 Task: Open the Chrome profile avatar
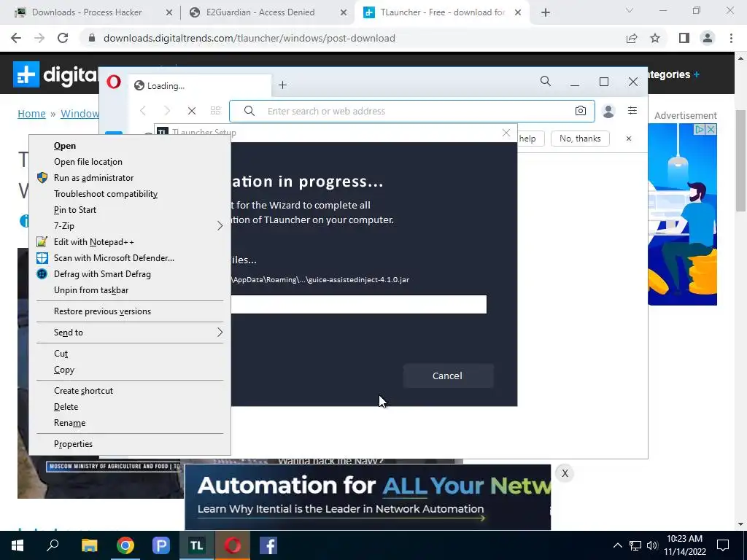(x=708, y=38)
